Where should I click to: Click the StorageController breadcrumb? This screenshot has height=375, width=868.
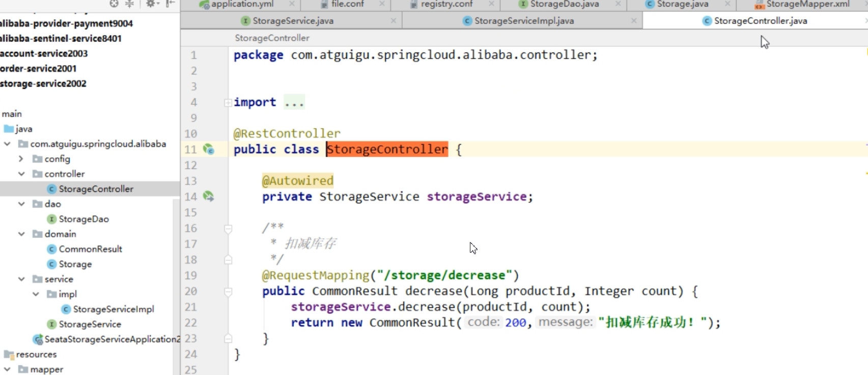click(272, 38)
